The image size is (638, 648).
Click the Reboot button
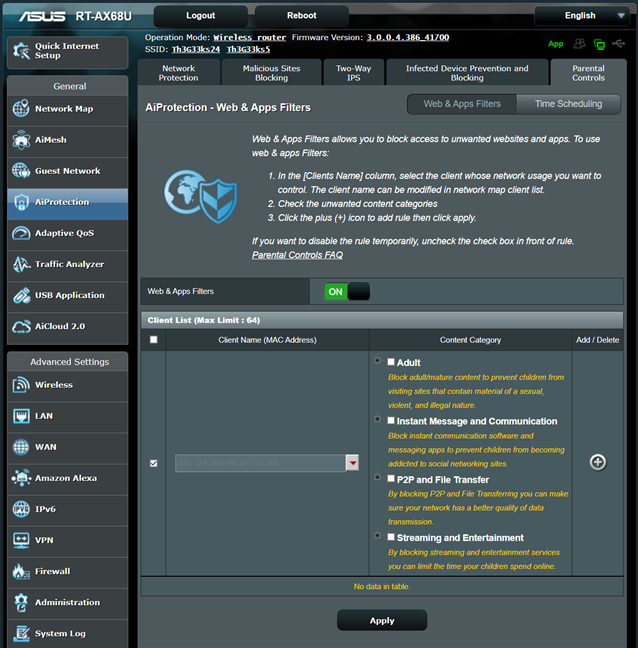pyautogui.click(x=302, y=16)
